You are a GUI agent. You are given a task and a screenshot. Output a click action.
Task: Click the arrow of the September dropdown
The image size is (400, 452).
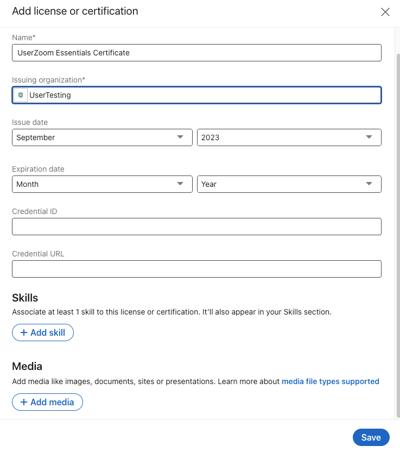click(180, 137)
